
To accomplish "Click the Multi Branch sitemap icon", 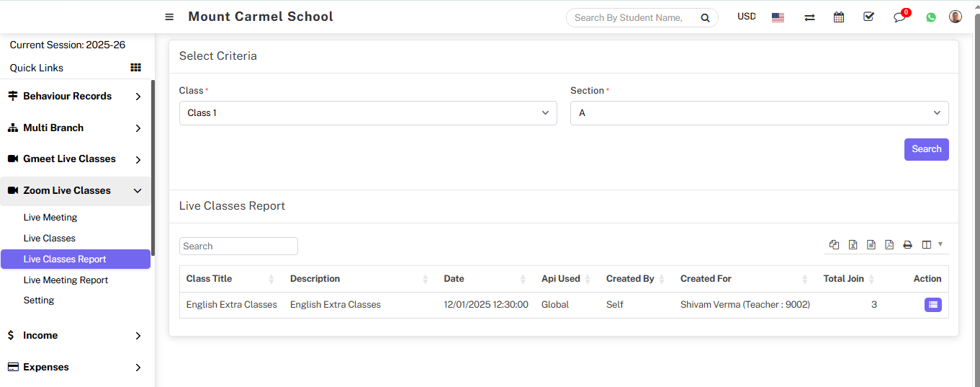I will coord(12,128).
